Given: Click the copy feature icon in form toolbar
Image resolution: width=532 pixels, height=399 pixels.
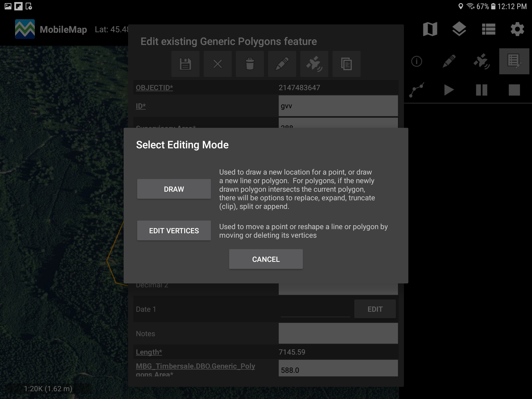Looking at the screenshot, I should [346, 64].
